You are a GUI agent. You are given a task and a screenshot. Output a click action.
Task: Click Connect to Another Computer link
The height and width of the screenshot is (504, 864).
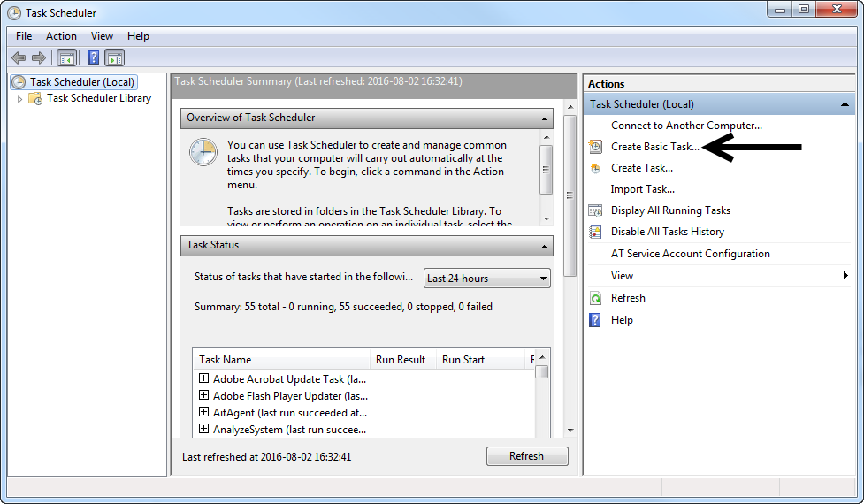pos(685,126)
